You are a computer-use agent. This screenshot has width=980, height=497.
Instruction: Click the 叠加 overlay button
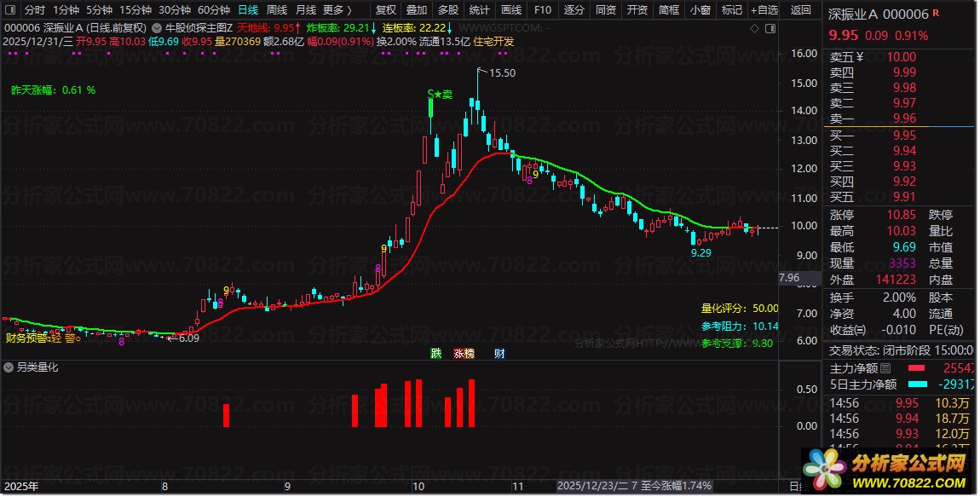(x=417, y=10)
